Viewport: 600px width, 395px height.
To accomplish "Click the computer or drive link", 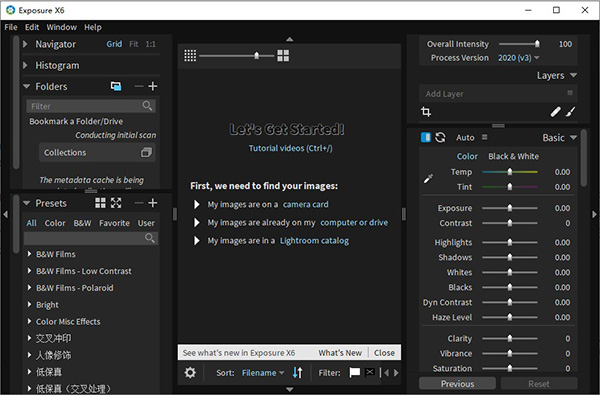I will (354, 222).
